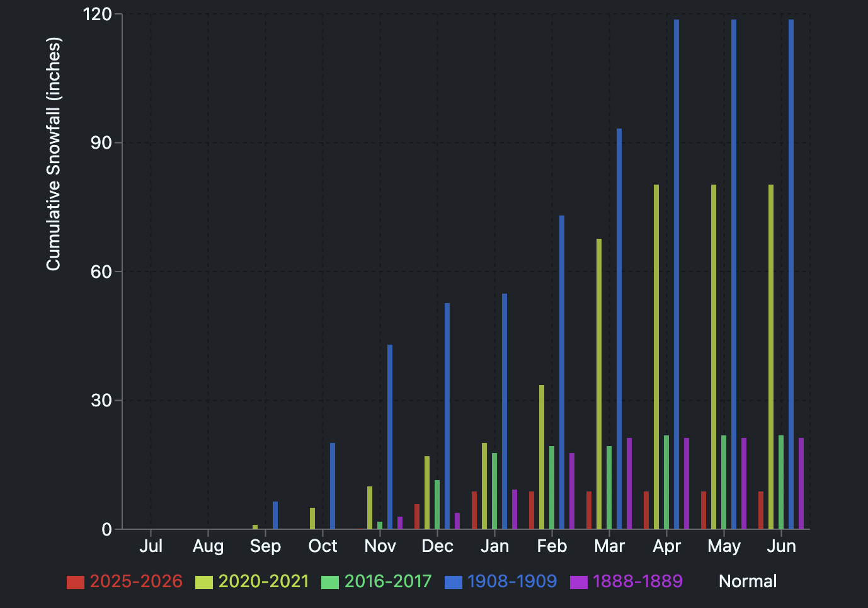
Task: Click the May x-axis label
Action: (x=724, y=546)
